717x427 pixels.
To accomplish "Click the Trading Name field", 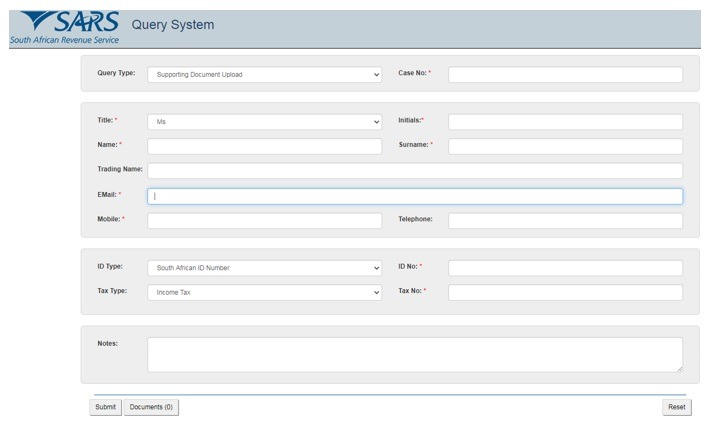I will tap(414, 171).
